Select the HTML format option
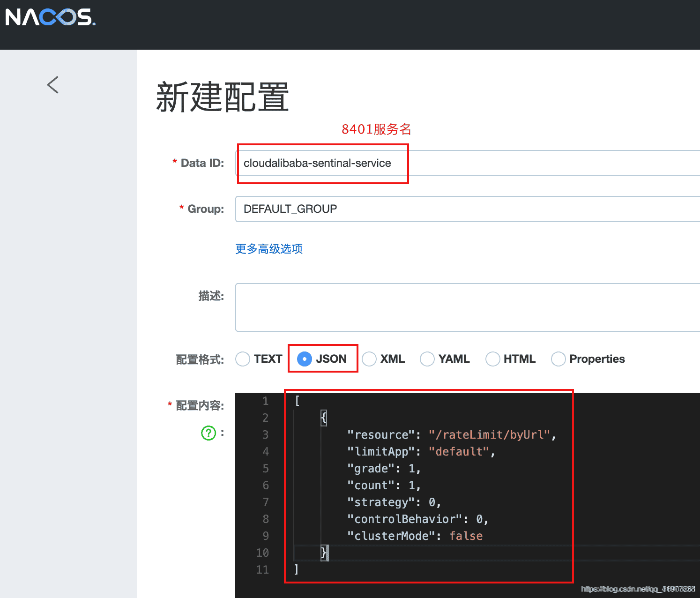Image resolution: width=700 pixels, height=598 pixels. click(492, 359)
